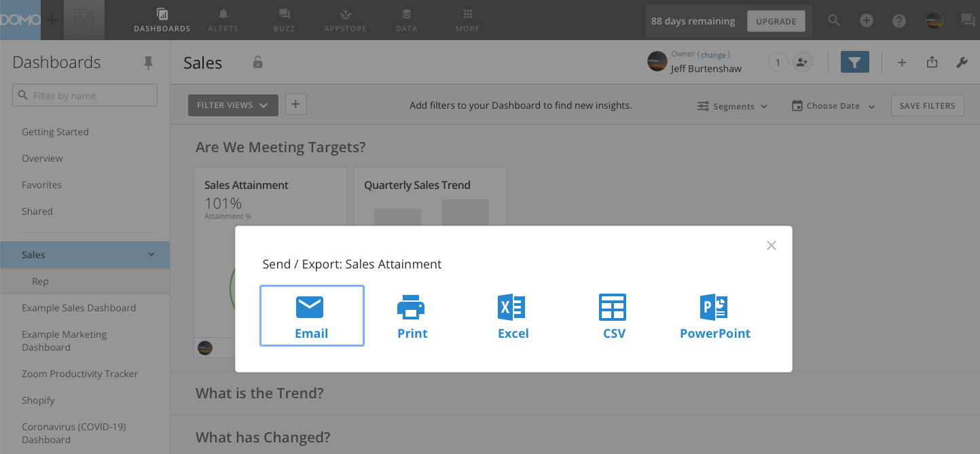Click 'What has Changed?' section heading
This screenshot has width=980, height=454.
263,437
